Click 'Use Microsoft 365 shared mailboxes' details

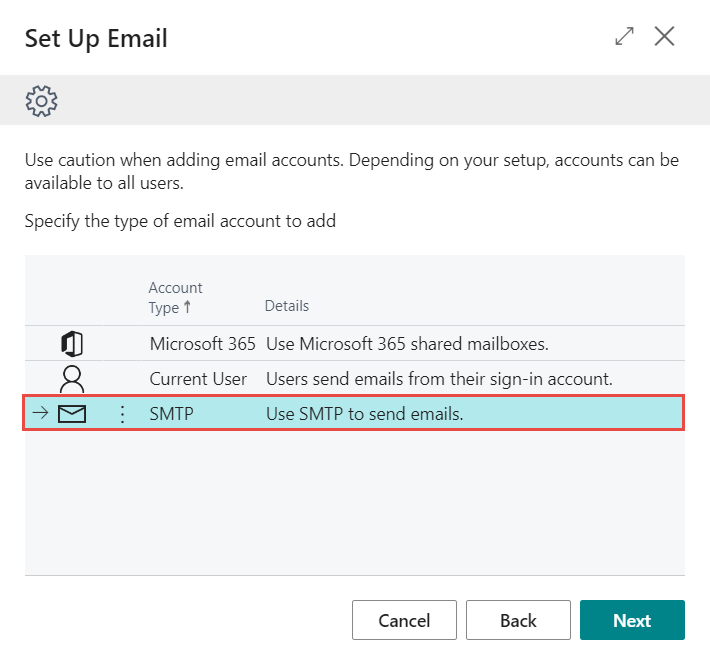[407, 344]
